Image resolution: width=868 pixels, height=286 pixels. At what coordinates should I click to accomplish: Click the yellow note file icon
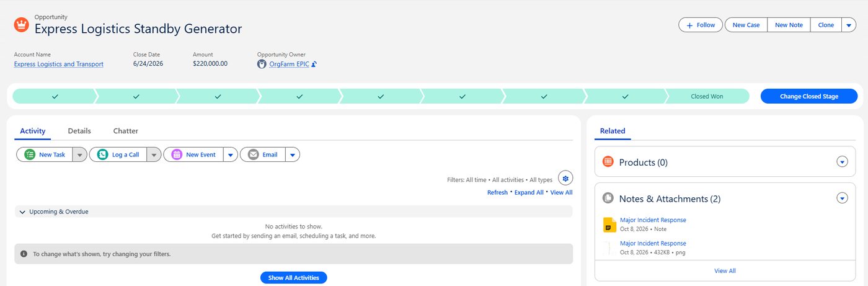[609, 224]
